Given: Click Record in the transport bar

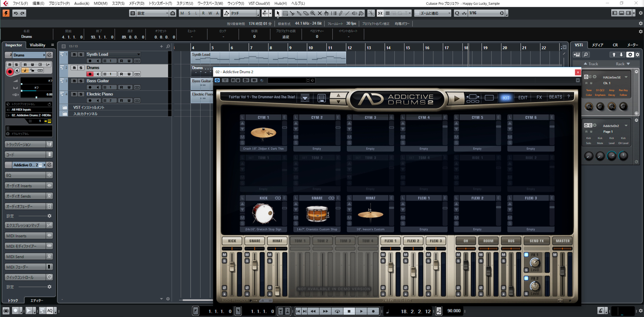Looking at the screenshot, I should [373, 311].
